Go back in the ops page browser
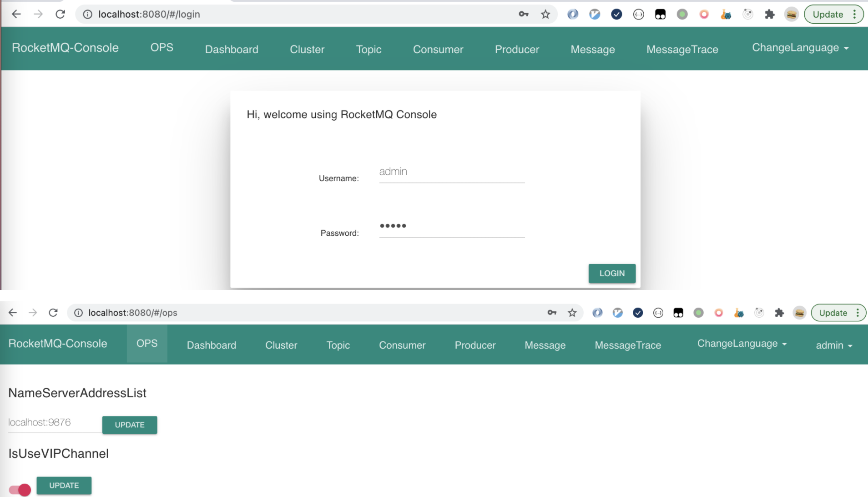Viewport: 868px width, 497px height. 13,313
